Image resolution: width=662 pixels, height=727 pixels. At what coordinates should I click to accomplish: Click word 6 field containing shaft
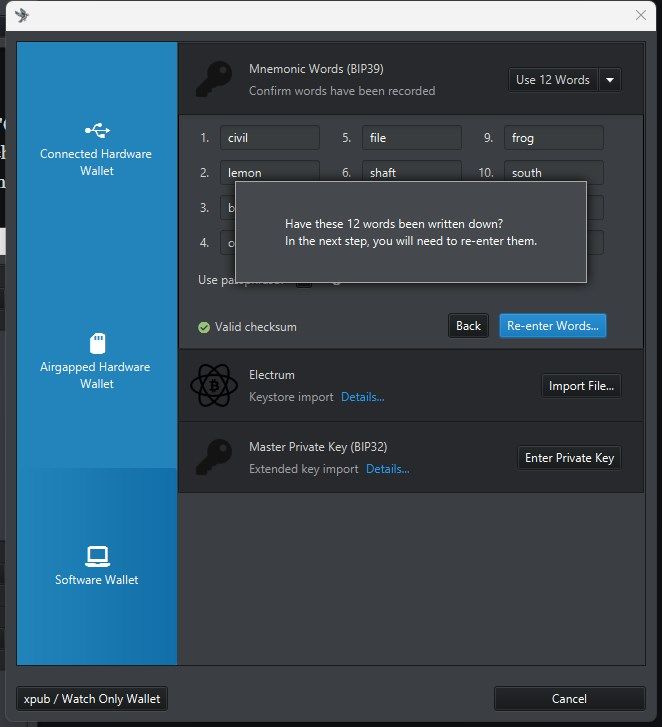[x=412, y=172]
